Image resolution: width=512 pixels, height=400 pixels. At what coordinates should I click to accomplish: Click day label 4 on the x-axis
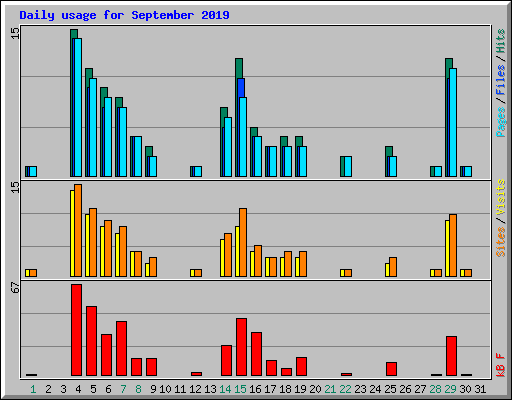point(78,389)
